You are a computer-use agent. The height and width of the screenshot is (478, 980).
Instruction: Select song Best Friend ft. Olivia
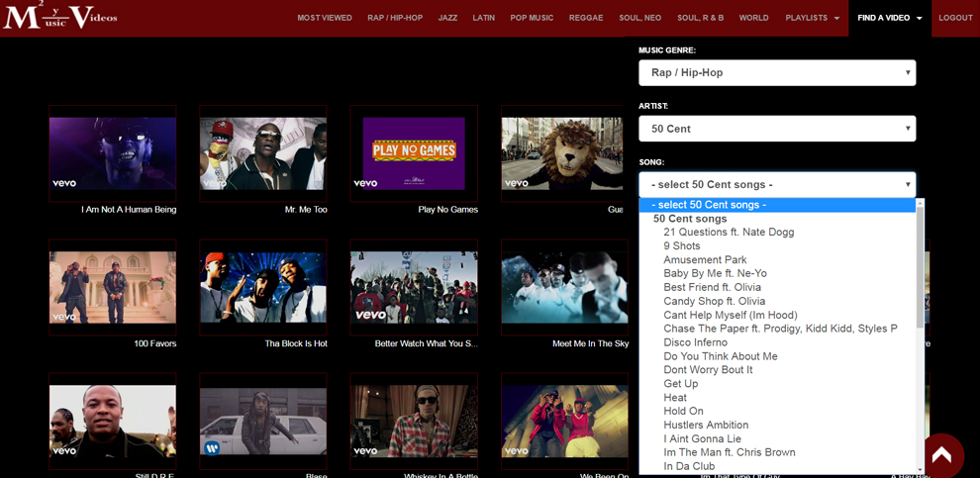[x=713, y=287]
